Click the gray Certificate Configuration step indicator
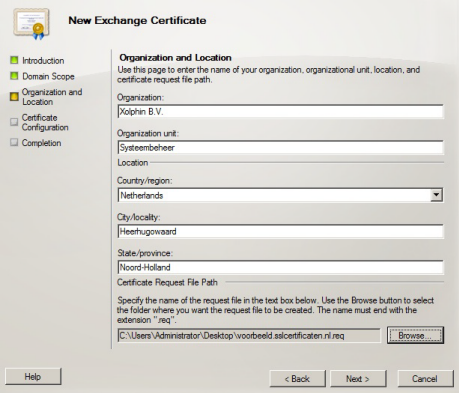 (14, 122)
